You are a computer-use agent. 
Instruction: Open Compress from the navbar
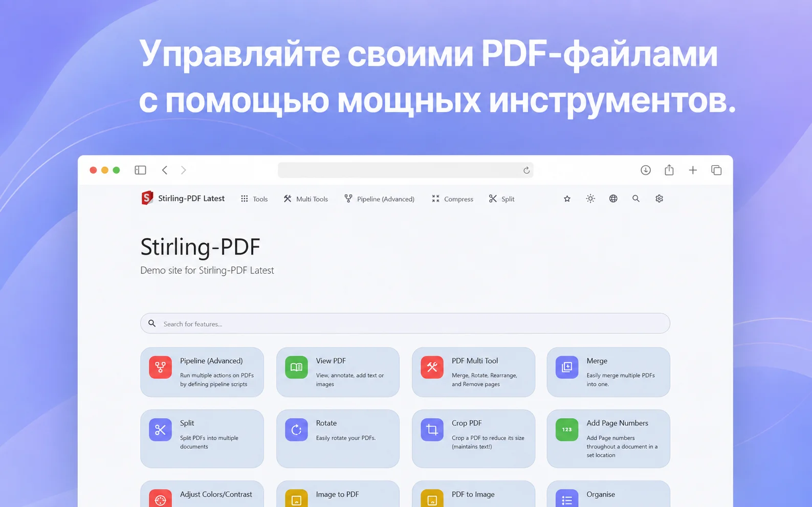pyautogui.click(x=452, y=199)
